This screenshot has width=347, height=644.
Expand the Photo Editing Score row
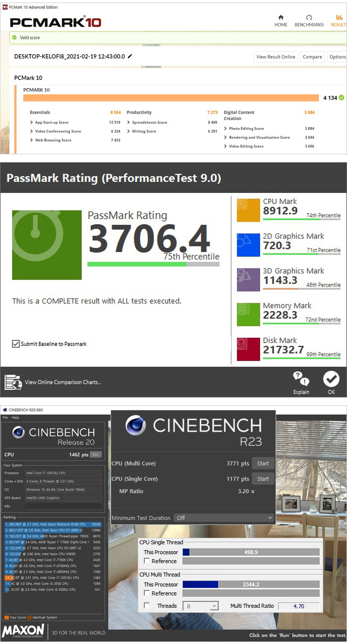pyautogui.click(x=226, y=129)
